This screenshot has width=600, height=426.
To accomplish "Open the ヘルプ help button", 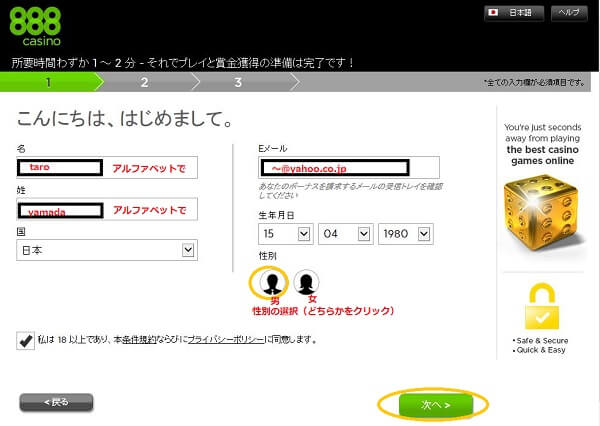I will pos(567,13).
